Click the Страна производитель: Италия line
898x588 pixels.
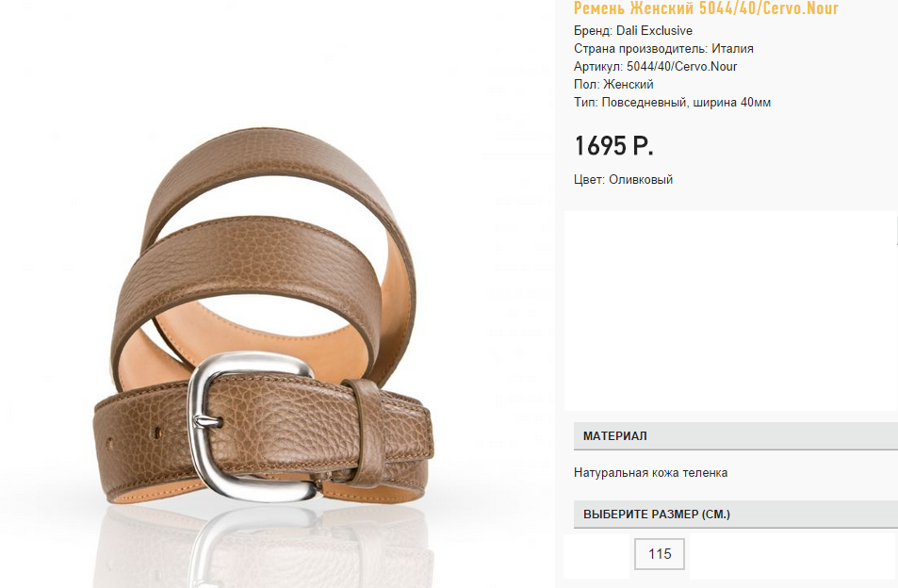(663, 49)
